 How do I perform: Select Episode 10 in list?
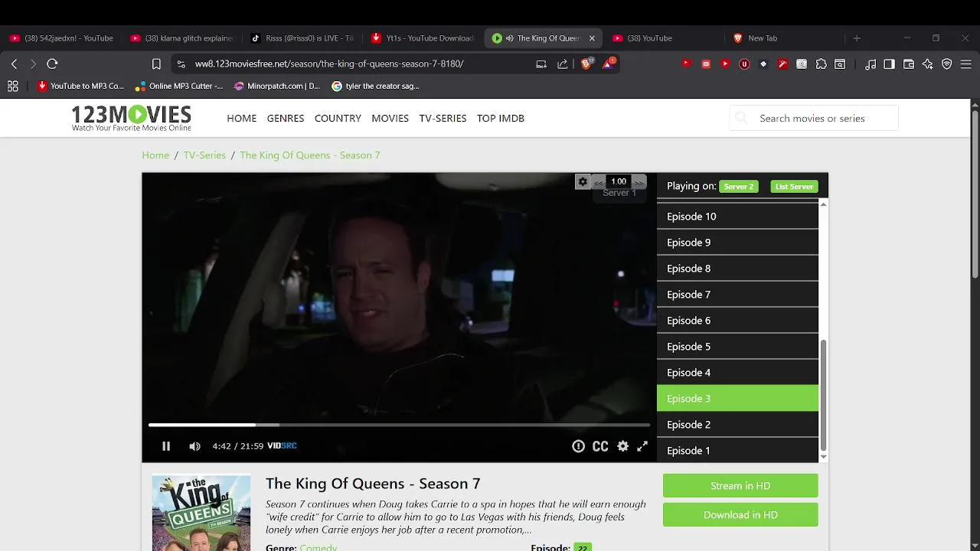(737, 217)
